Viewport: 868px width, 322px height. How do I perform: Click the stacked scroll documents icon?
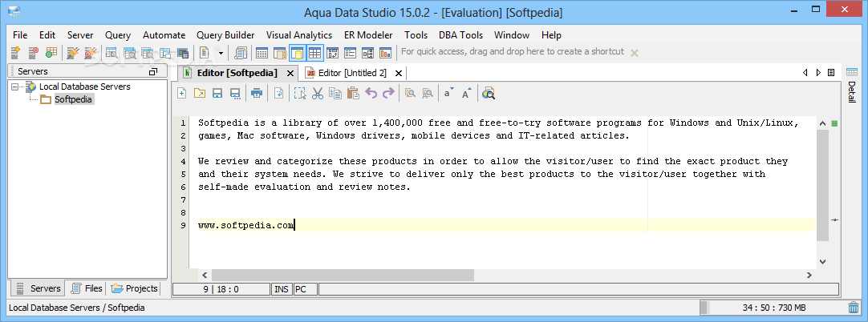click(x=241, y=53)
